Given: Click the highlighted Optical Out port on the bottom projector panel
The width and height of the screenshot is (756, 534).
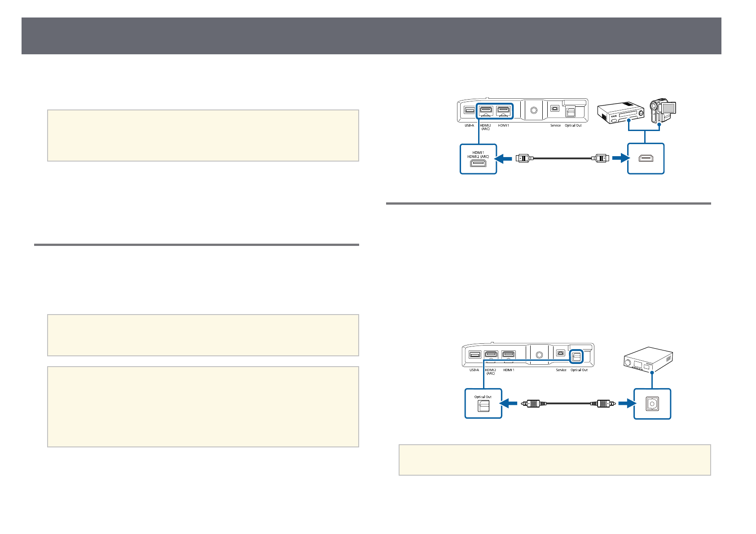Looking at the screenshot, I should (x=576, y=356).
